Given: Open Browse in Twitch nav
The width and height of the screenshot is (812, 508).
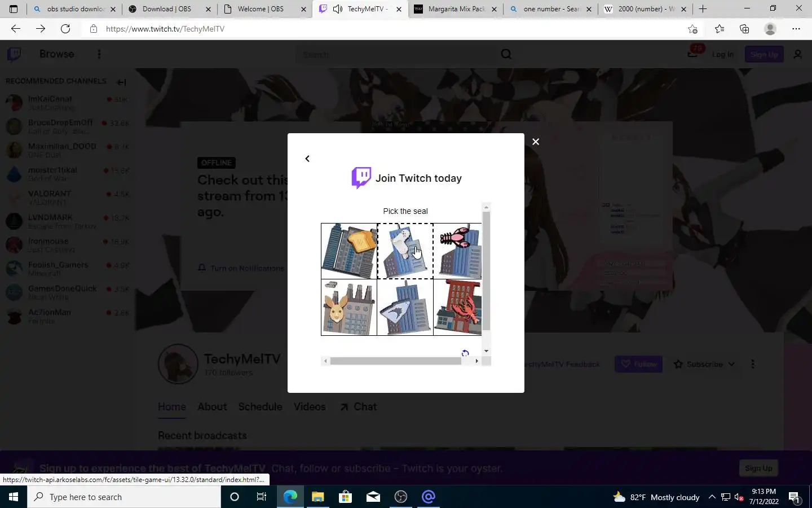Looking at the screenshot, I should click(56, 54).
